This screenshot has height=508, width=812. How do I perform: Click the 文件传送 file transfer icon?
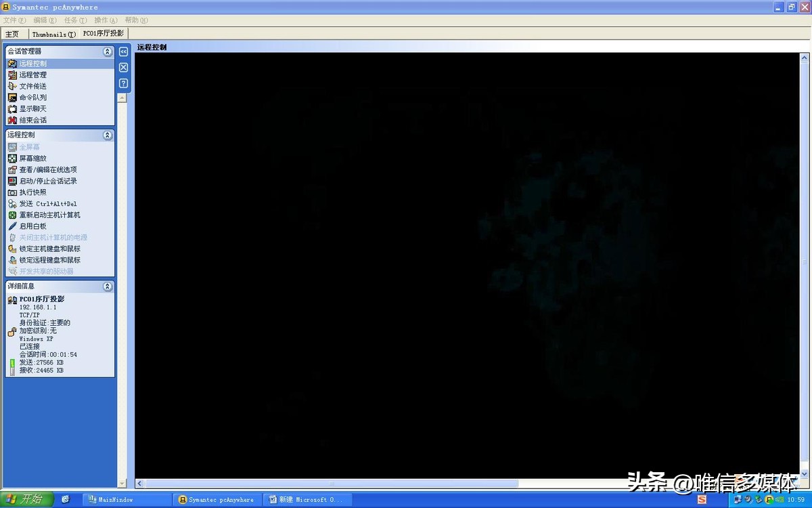point(12,86)
